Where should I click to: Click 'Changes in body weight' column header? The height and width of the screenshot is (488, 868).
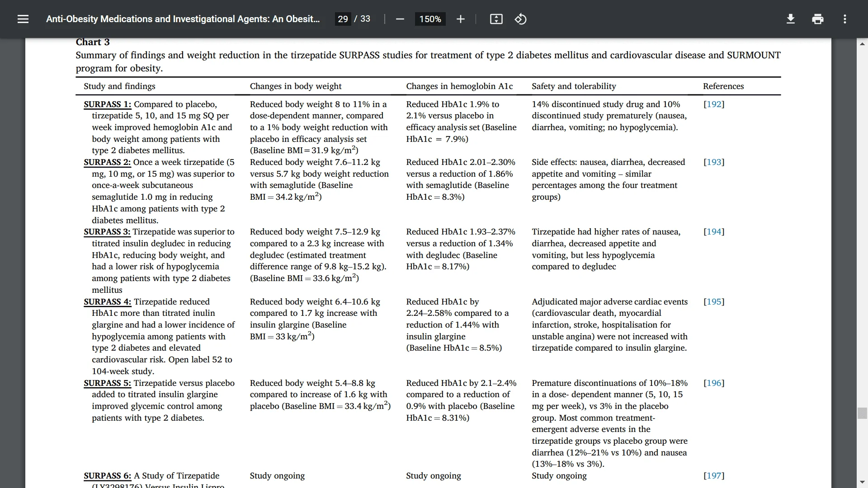296,86
